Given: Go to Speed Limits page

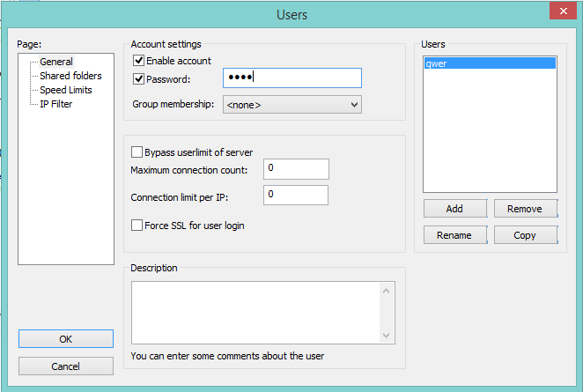Looking at the screenshot, I should point(66,90).
